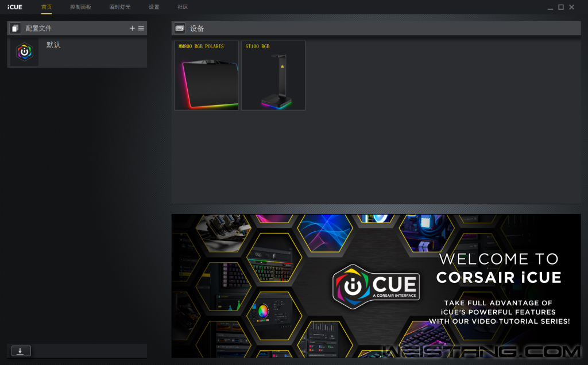Click the import profile download button
The width and height of the screenshot is (588, 365).
click(x=21, y=351)
